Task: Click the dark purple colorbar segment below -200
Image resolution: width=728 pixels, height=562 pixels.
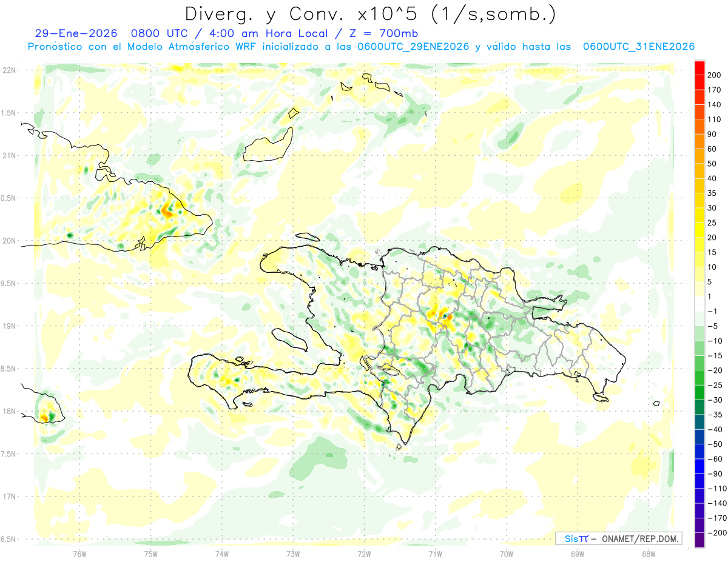Action: coord(699,540)
